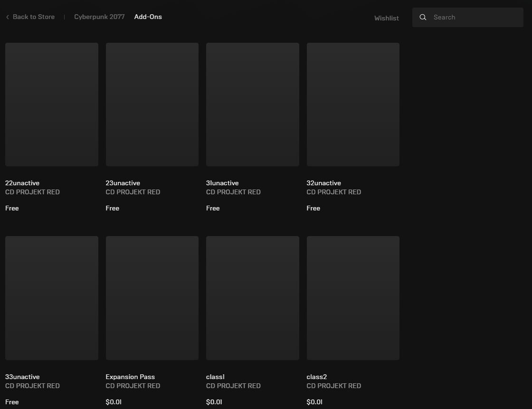532x409 pixels.
Task: Open the 31unactive add-on thumbnail
Action: [x=253, y=105]
